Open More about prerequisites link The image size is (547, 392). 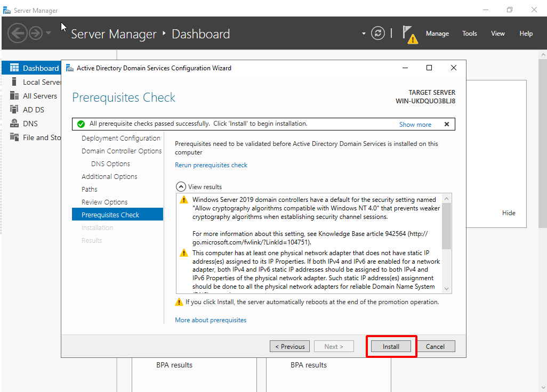tap(211, 320)
